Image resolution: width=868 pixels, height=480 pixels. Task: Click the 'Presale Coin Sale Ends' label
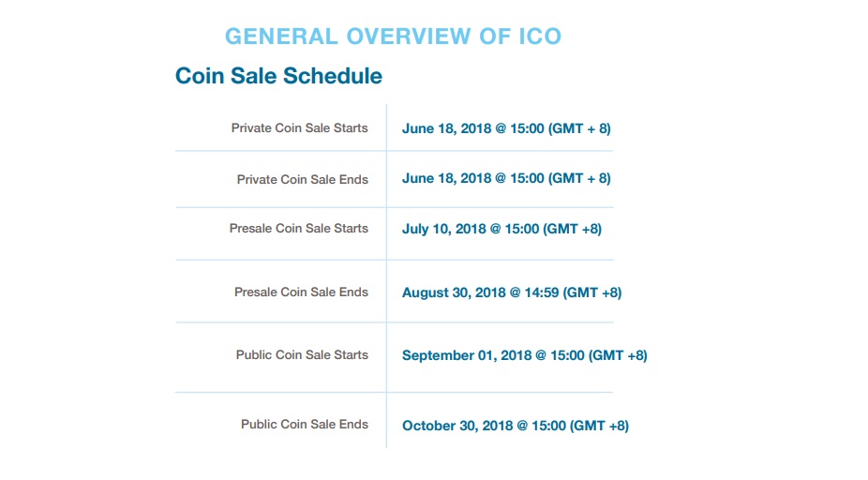(x=301, y=292)
